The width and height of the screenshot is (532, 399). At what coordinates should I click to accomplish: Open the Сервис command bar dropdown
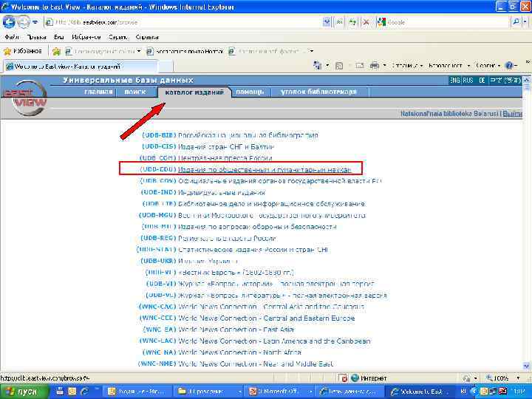coord(488,66)
